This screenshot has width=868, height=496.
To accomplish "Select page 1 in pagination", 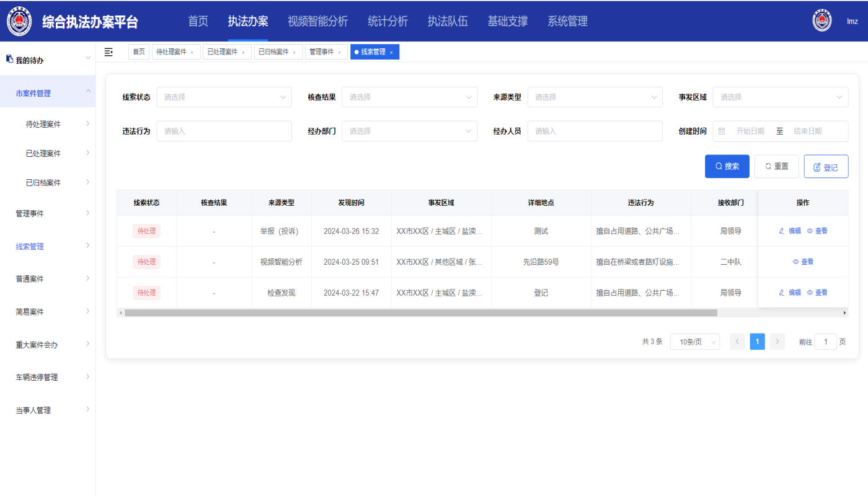I will pos(757,342).
